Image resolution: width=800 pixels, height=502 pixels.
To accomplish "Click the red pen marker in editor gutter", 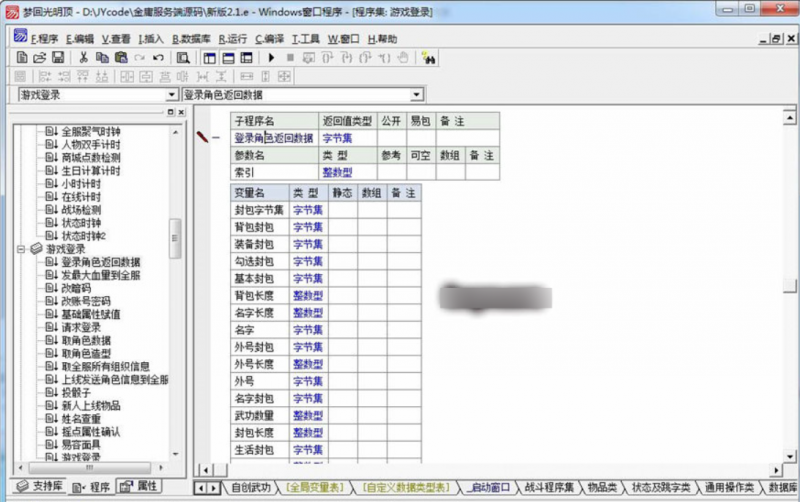I will click(203, 137).
